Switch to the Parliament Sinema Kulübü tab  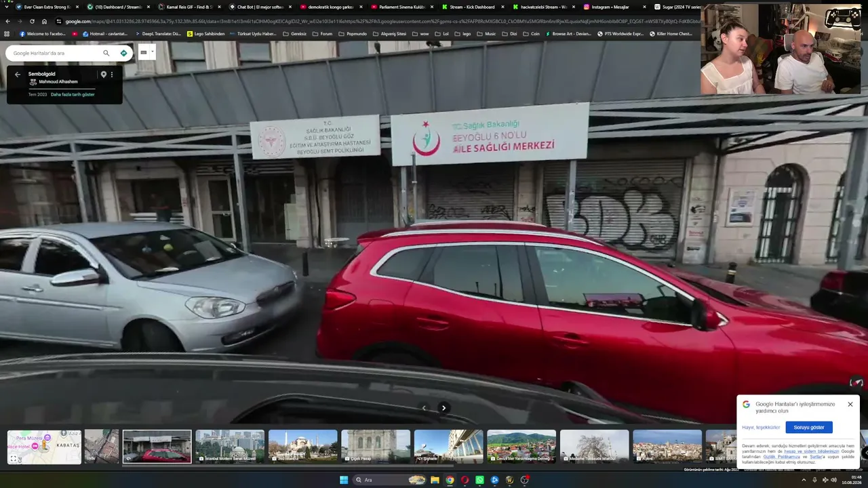402,7
